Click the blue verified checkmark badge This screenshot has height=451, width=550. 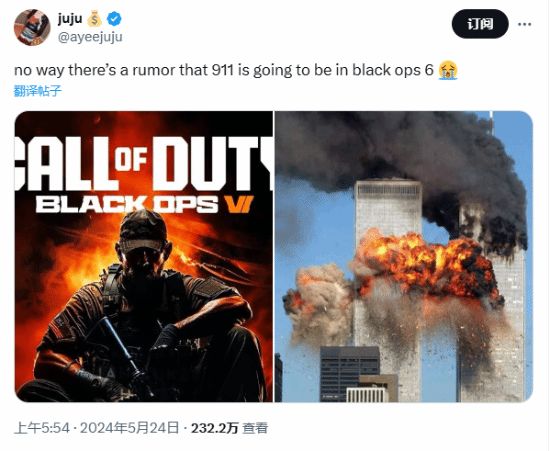pos(114,19)
